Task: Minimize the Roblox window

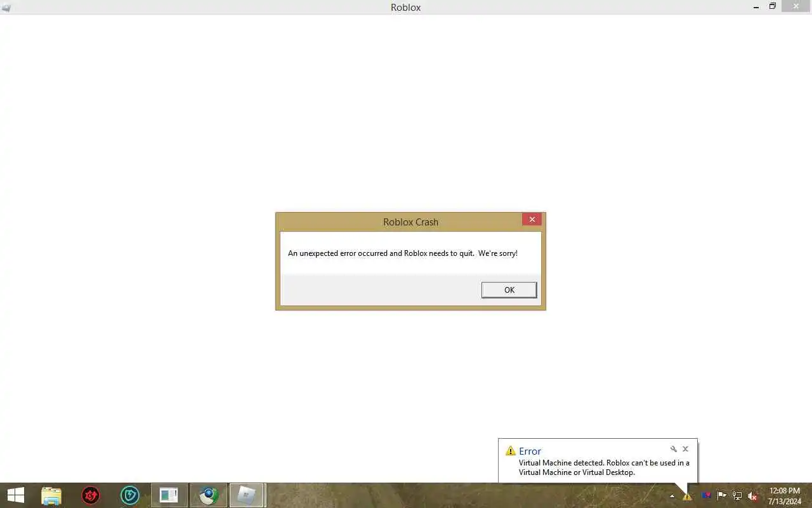Action: [x=756, y=7]
